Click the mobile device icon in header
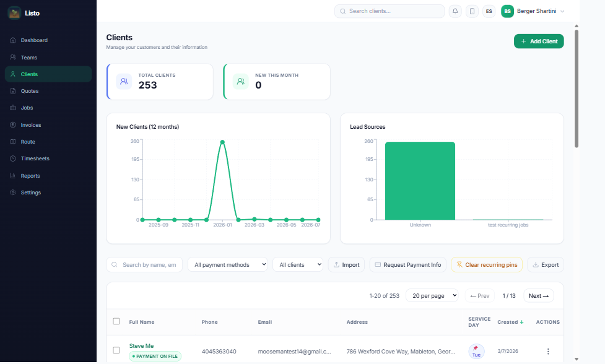605x364 pixels. pyautogui.click(x=472, y=11)
